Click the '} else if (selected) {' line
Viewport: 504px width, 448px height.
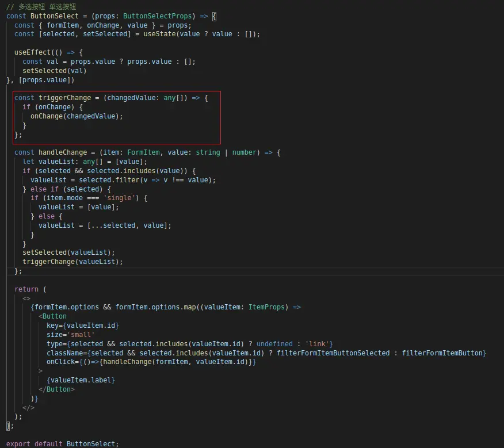click(67, 189)
